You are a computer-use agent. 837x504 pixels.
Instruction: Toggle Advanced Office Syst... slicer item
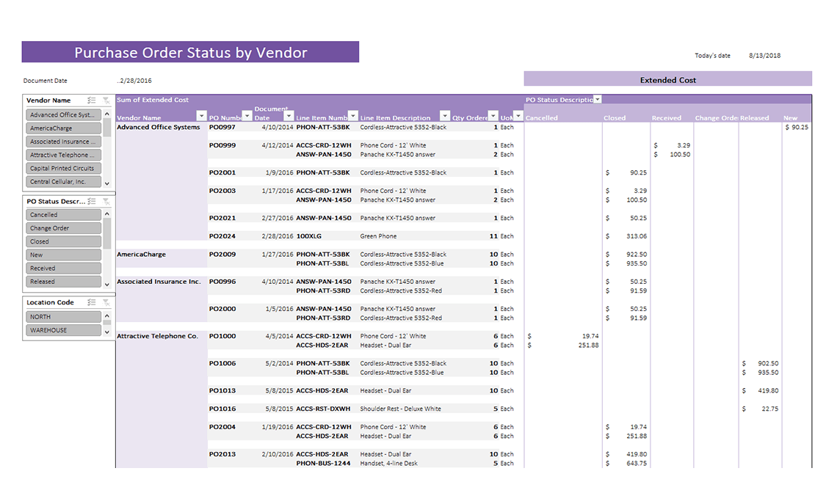(x=64, y=114)
